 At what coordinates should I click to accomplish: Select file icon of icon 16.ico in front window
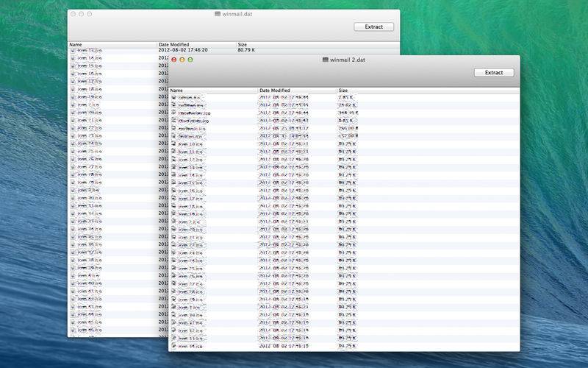(x=173, y=191)
